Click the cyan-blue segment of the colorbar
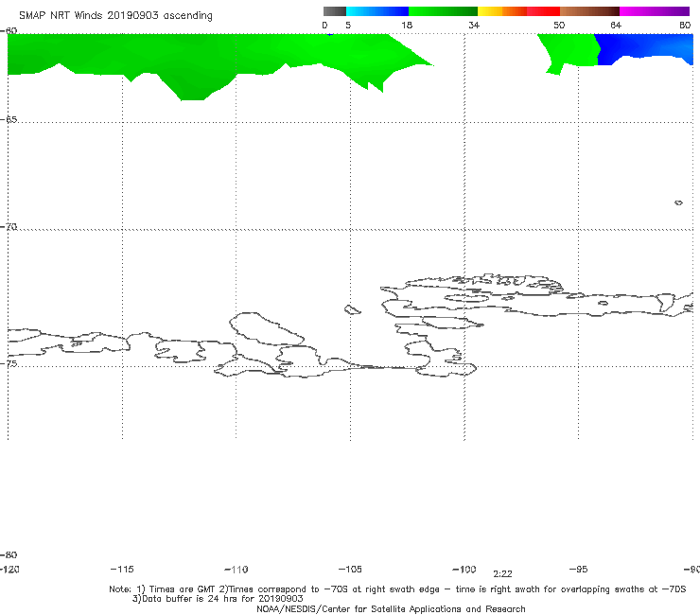 (x=377, y=11)
